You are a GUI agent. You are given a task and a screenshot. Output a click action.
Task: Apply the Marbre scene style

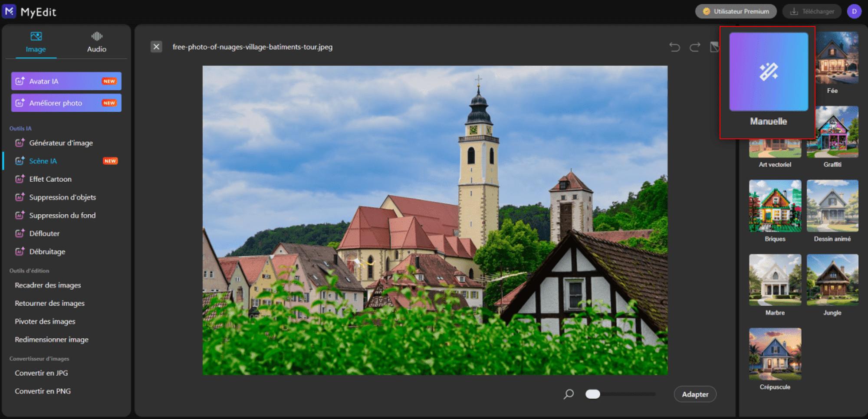point(775,280)
